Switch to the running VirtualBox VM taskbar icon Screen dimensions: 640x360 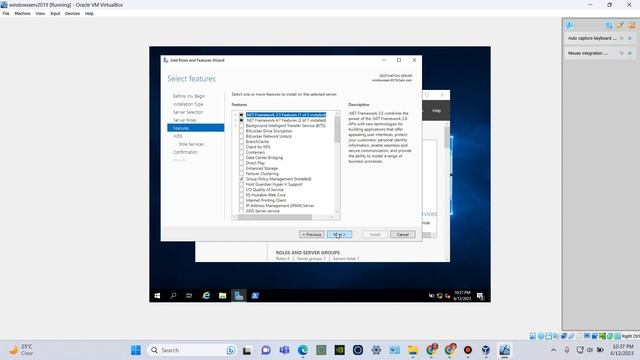(x=504, y=350)
